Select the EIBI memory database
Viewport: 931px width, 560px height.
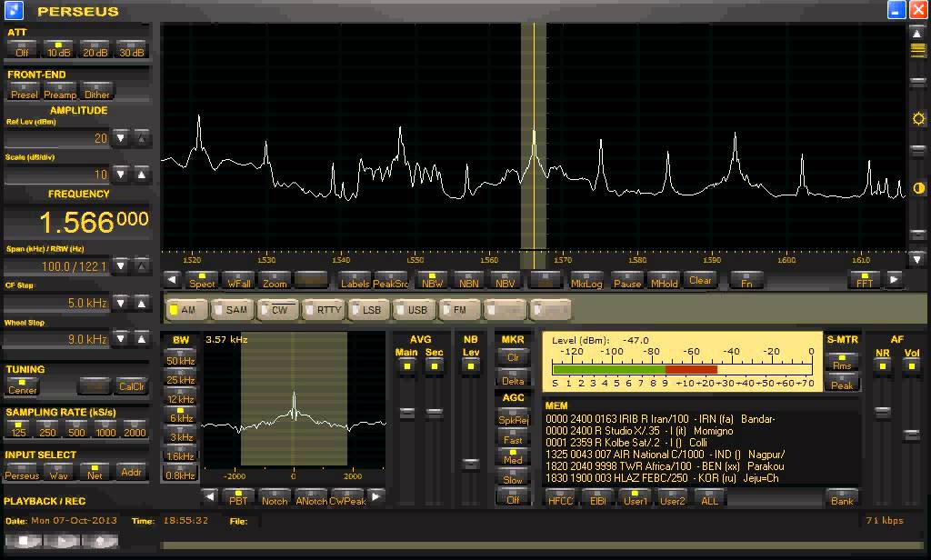tap(598, 497)
